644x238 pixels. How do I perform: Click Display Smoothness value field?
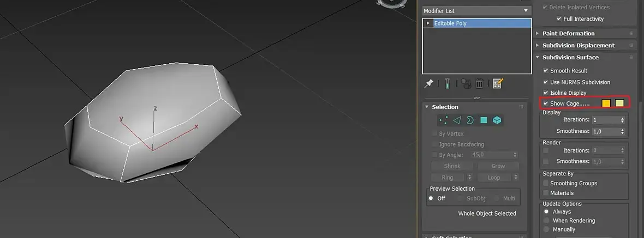[605, 131]
